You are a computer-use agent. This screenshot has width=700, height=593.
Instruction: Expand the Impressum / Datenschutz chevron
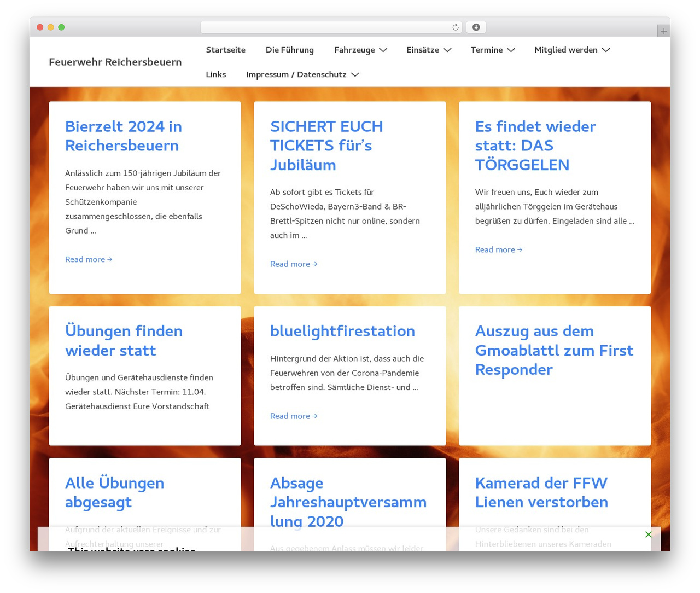coord(355,74)
